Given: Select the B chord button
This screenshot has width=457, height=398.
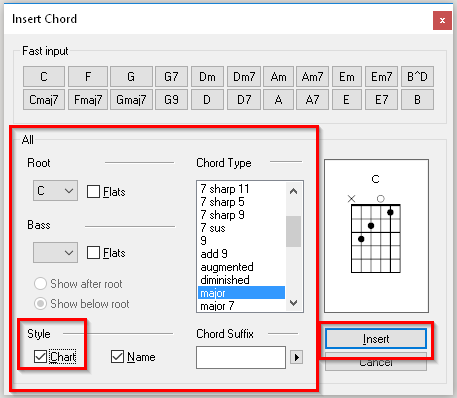Looking at the screenshot, I should 417,99.
